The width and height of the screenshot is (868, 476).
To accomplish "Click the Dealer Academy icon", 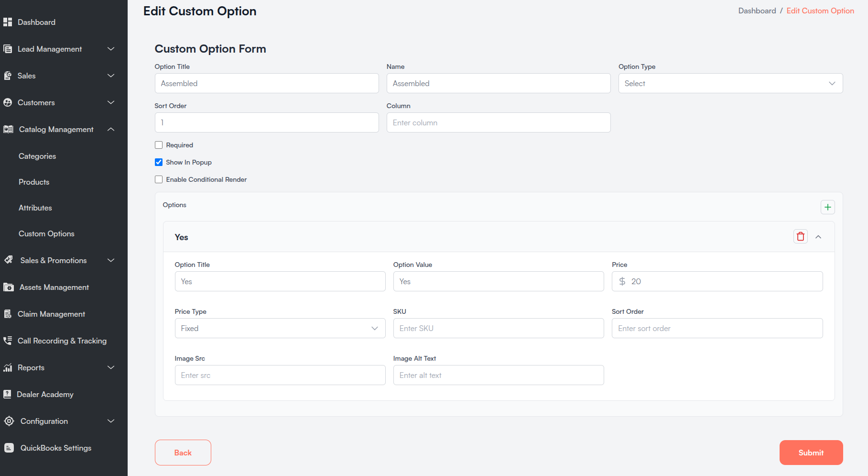I will (x=7, y=394).
